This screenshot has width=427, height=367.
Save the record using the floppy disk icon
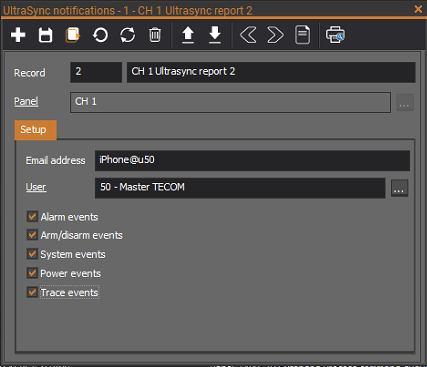pyautogui.click(x=45, y=35)
